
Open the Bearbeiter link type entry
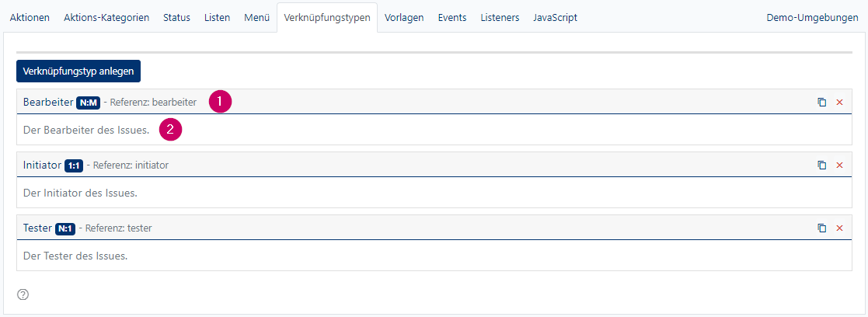click(x=48, y=103)
